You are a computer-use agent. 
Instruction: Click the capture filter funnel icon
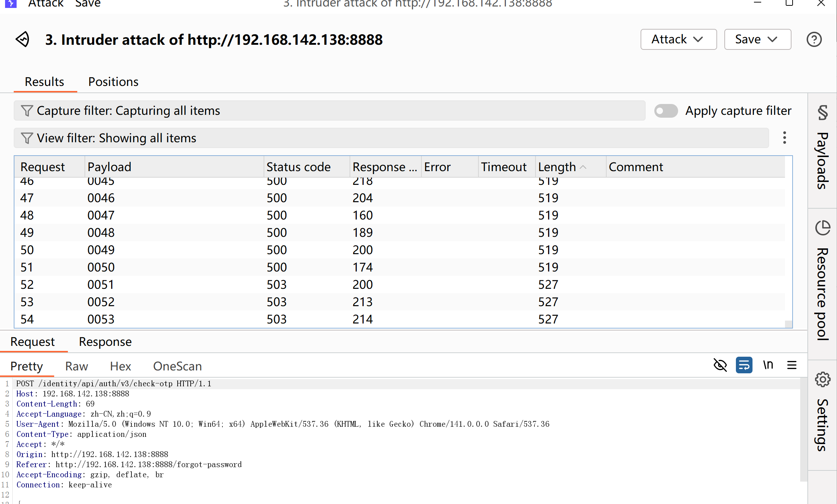27,110
